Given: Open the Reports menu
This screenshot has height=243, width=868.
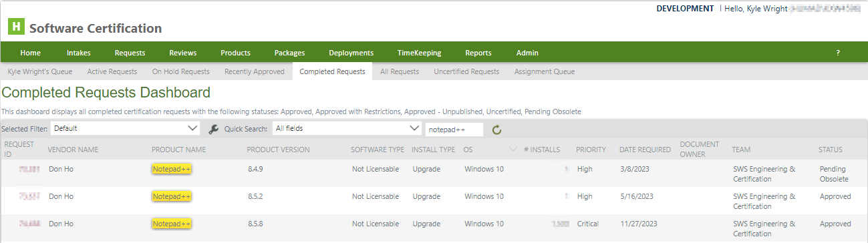Looking at the screenshot, I should click(478, 53).
